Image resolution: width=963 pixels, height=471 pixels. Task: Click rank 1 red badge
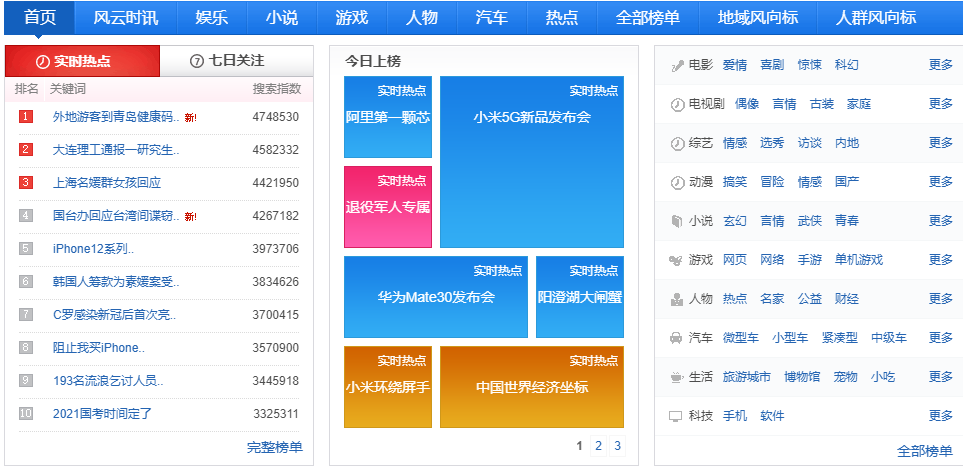click(x=26, y=116)
